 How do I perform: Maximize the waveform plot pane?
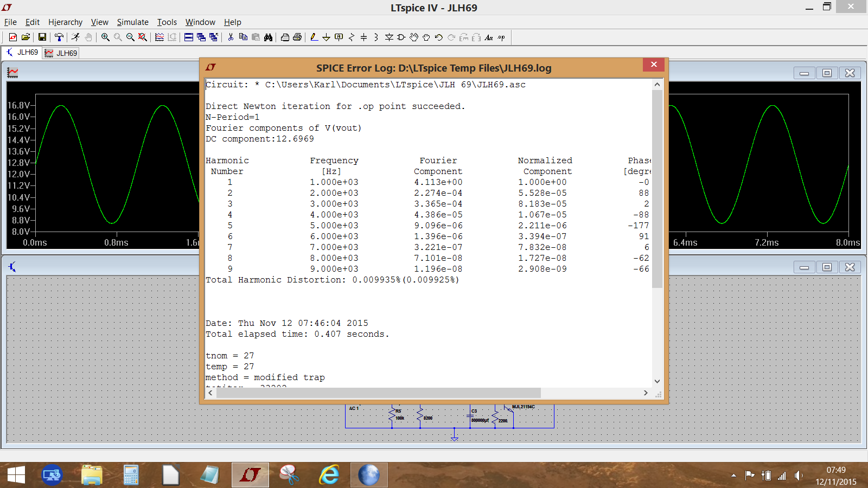[827, 73]
